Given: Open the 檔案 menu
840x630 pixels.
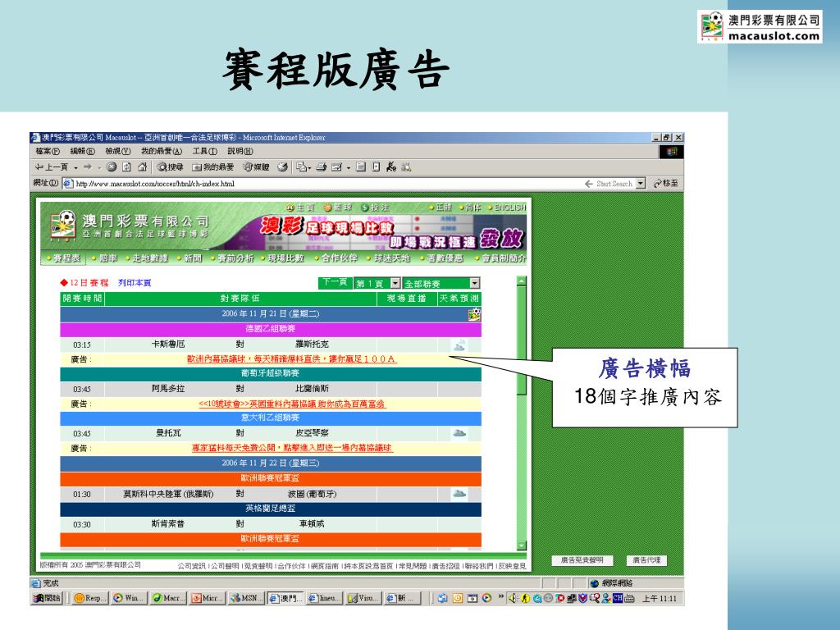Looking at the screenshot, I should 48,152.
